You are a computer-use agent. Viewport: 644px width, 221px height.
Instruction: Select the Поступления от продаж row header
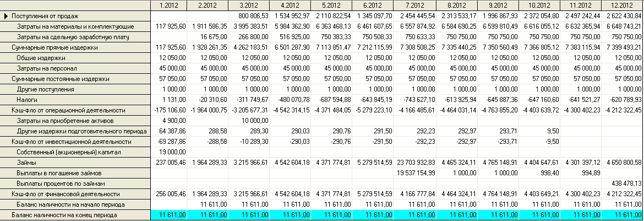75,16
